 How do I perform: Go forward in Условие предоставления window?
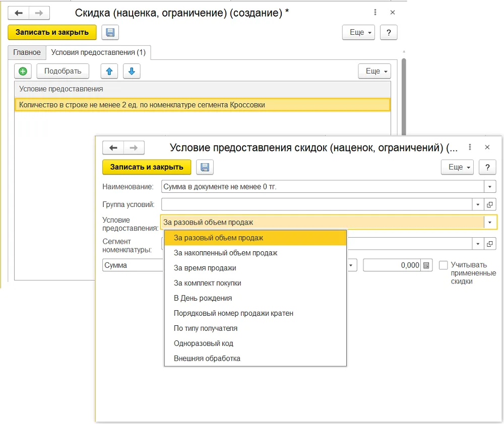tap(134, 148)
